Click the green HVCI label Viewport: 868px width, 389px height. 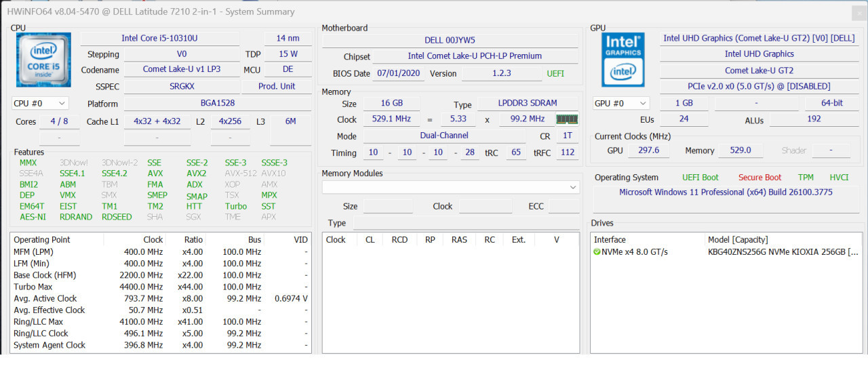tap(839, 178)
